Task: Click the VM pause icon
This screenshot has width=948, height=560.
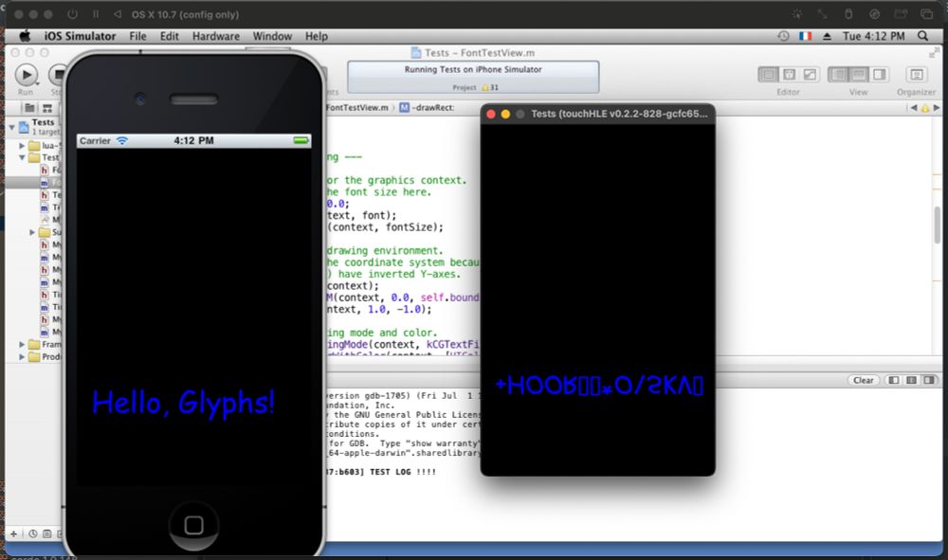Action: coord(96,14)
